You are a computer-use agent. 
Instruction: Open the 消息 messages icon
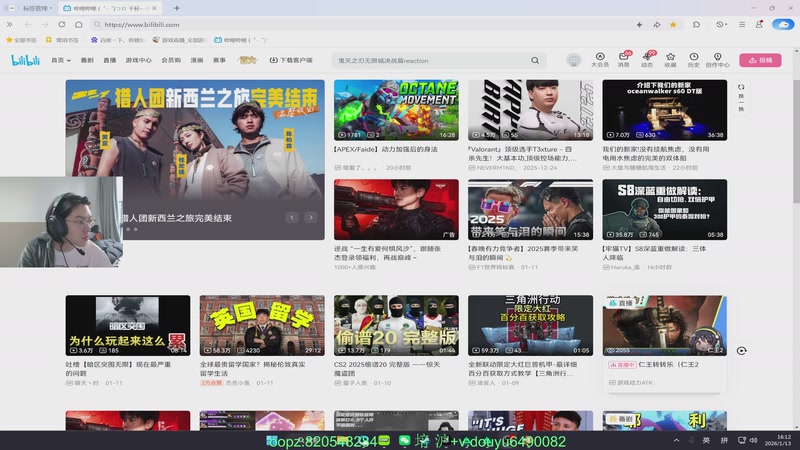623,60
